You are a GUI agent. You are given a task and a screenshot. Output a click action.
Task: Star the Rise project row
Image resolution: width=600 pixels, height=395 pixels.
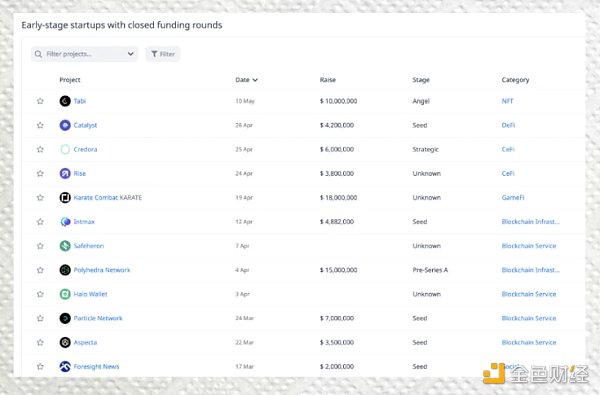point(40,173)
